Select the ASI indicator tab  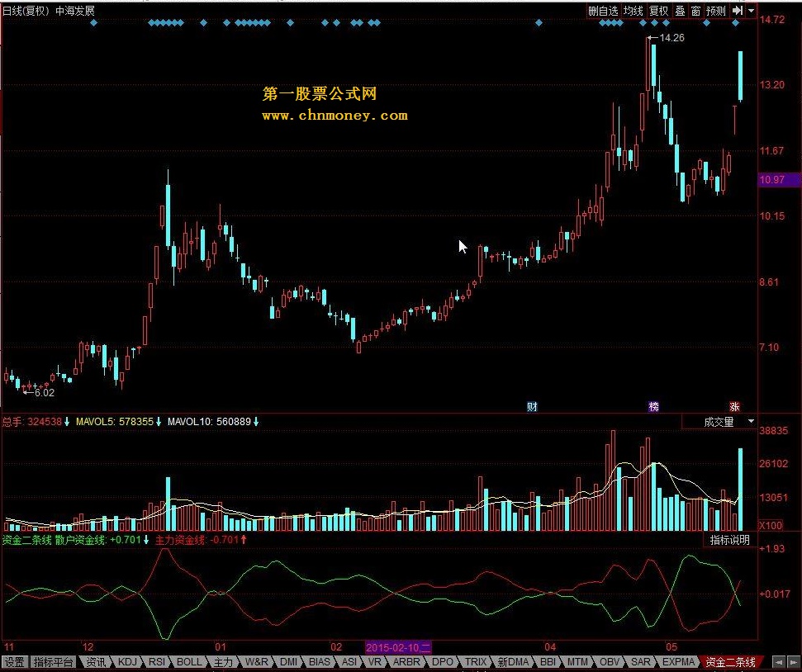pos(349,662)
